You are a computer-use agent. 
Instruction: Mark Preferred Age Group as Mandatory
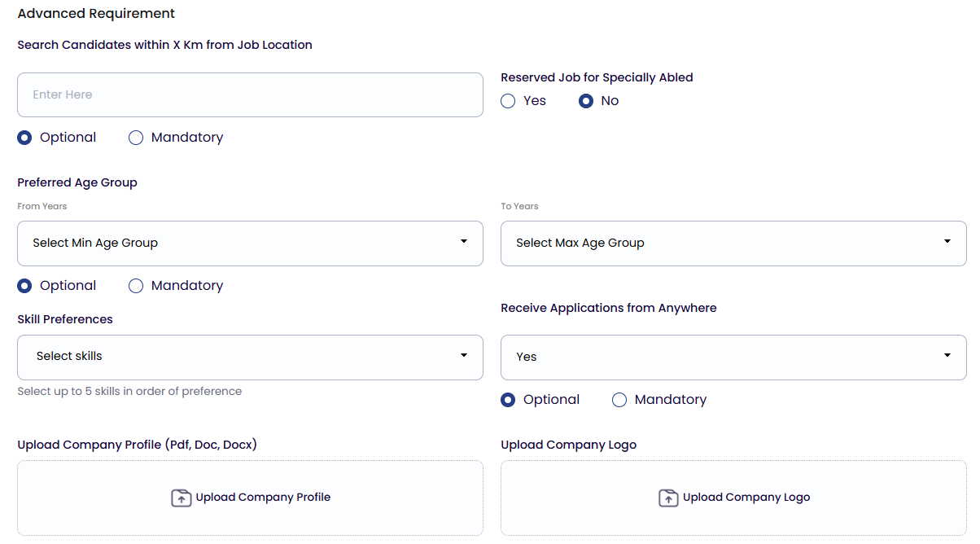(x=137, y=286)
